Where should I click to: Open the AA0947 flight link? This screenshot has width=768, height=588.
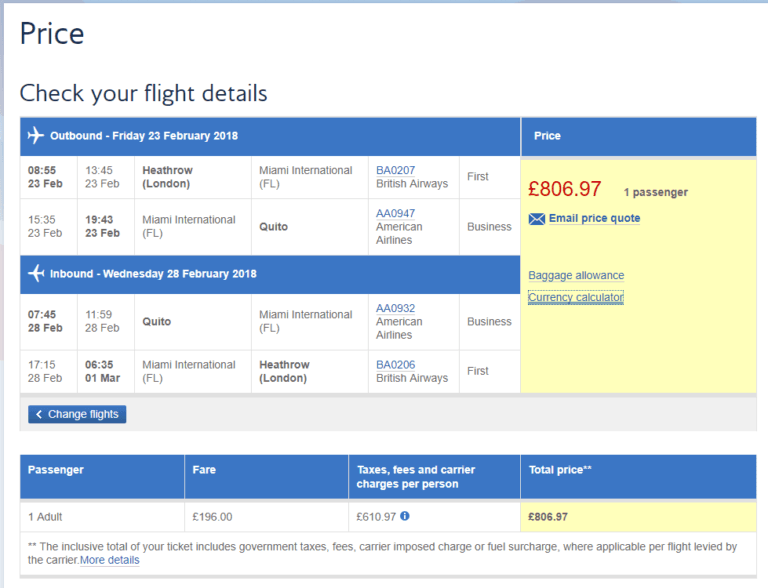pos(395,213)
